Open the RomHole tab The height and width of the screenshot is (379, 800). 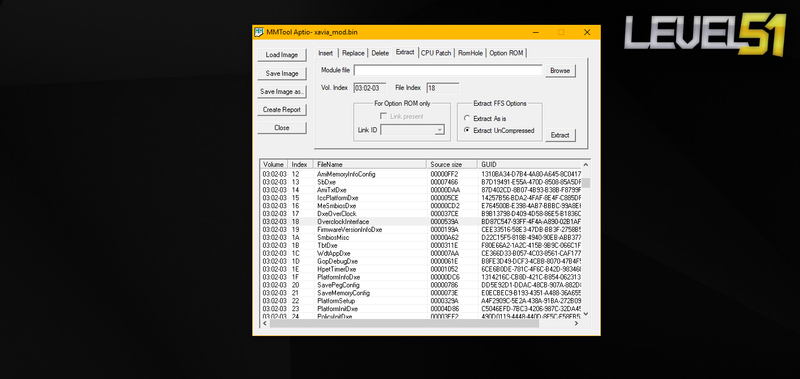pos(470,53)
